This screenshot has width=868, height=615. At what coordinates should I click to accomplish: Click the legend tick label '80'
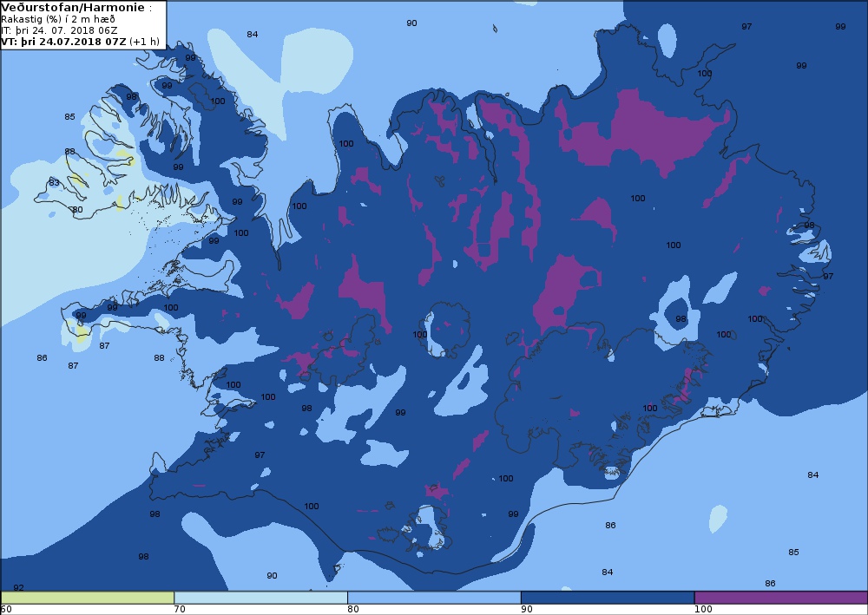point(353,610)
